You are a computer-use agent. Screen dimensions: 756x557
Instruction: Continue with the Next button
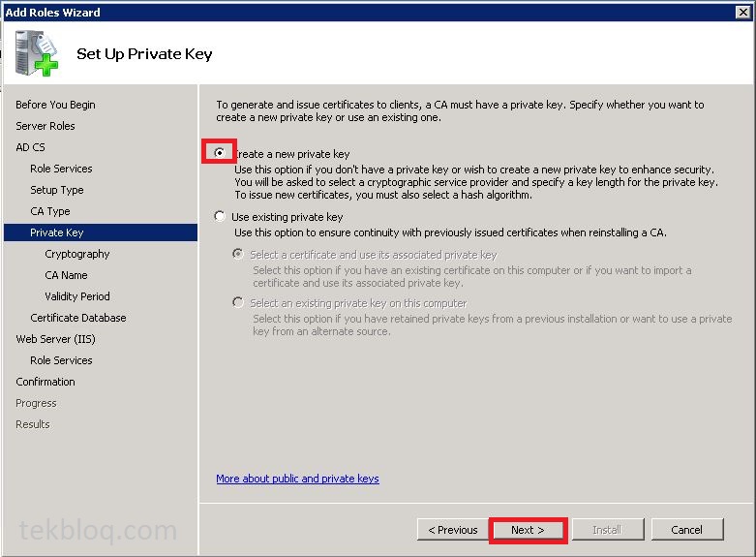click(528, 530)
